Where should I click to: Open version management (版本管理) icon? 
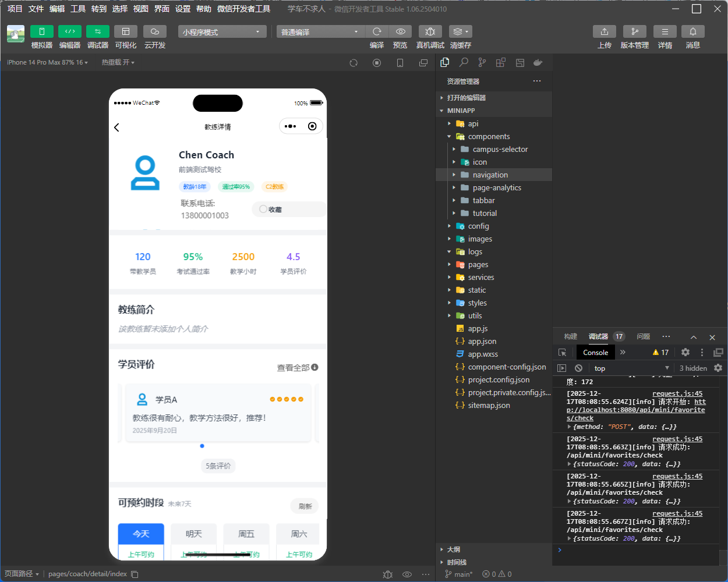pos(634,31)
